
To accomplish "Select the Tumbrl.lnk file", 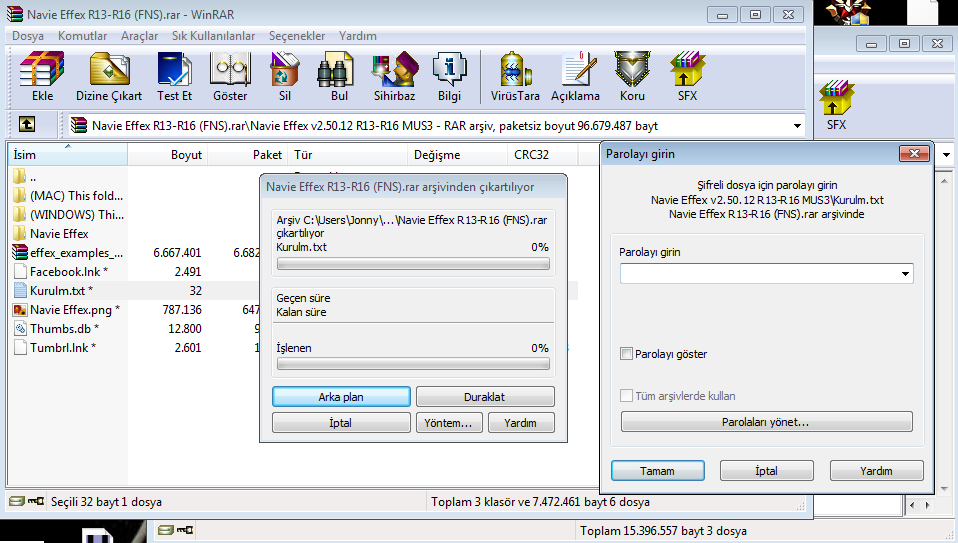I will (x=55, y=347).
